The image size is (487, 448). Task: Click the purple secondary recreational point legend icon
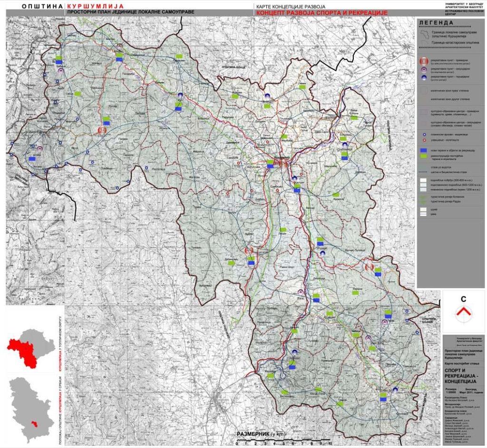424,70
